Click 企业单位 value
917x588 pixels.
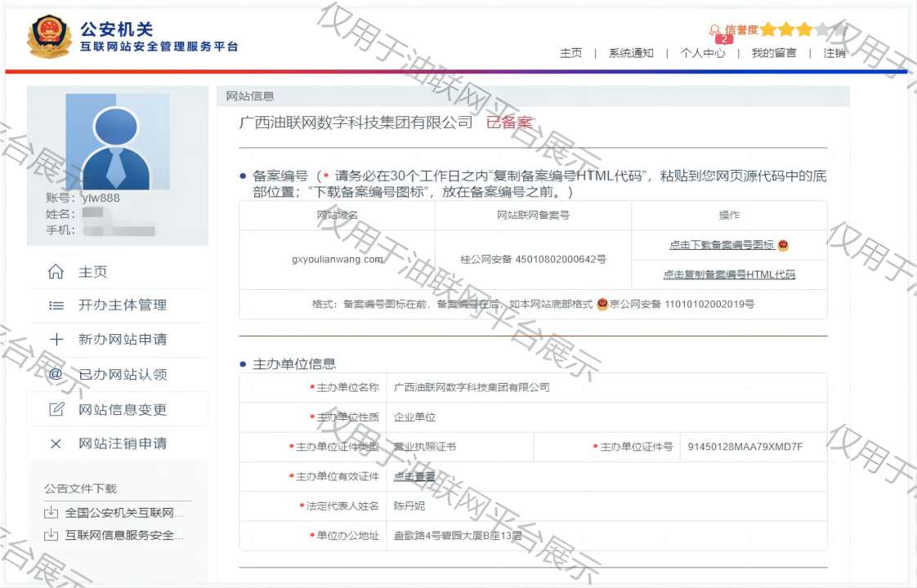coord(414,416)
